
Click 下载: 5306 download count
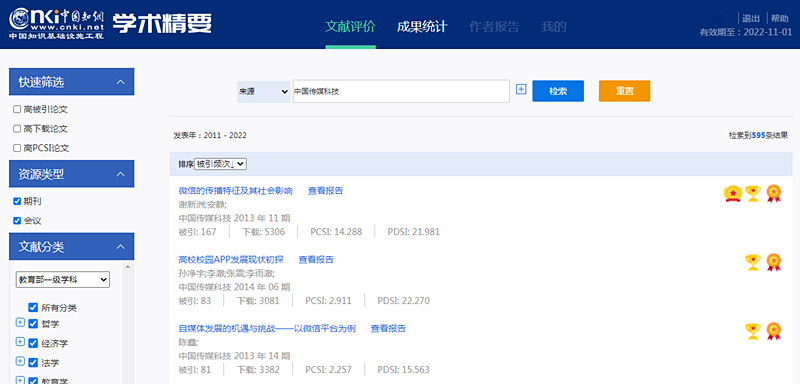(263, 232)
